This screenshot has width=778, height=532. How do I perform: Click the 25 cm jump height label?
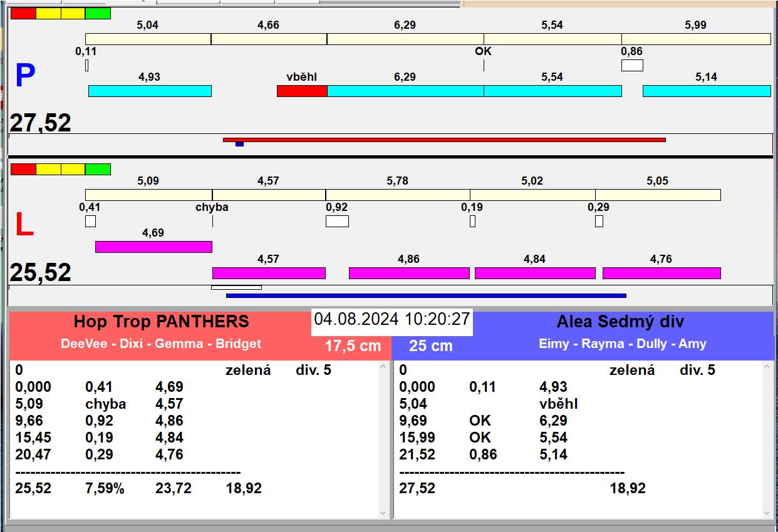coord(431,345)
